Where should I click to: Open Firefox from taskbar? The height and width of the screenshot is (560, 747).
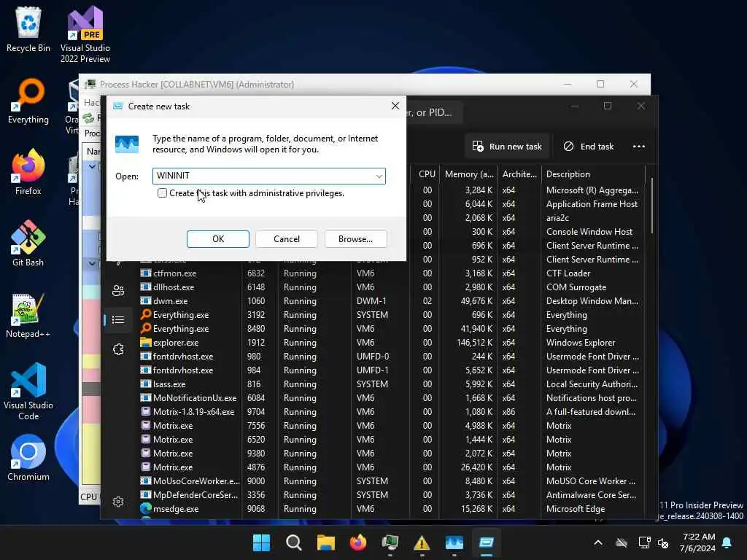point(357,542)
